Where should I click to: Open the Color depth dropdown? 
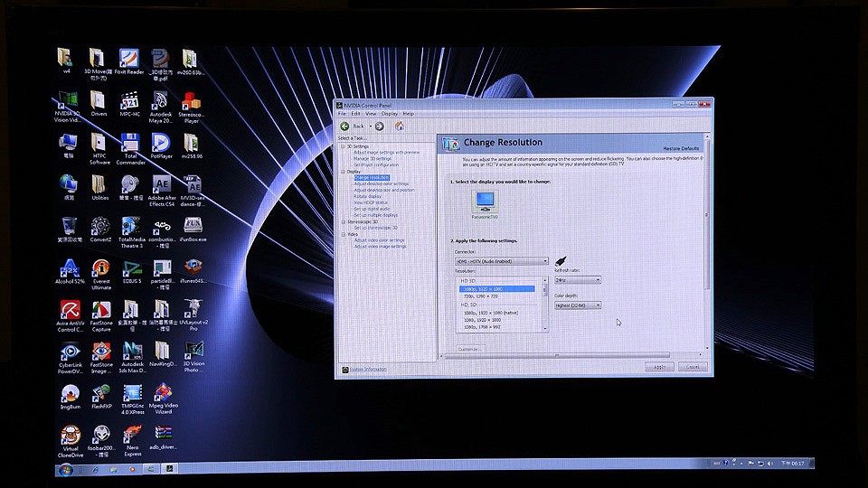[x=578, y=305]
